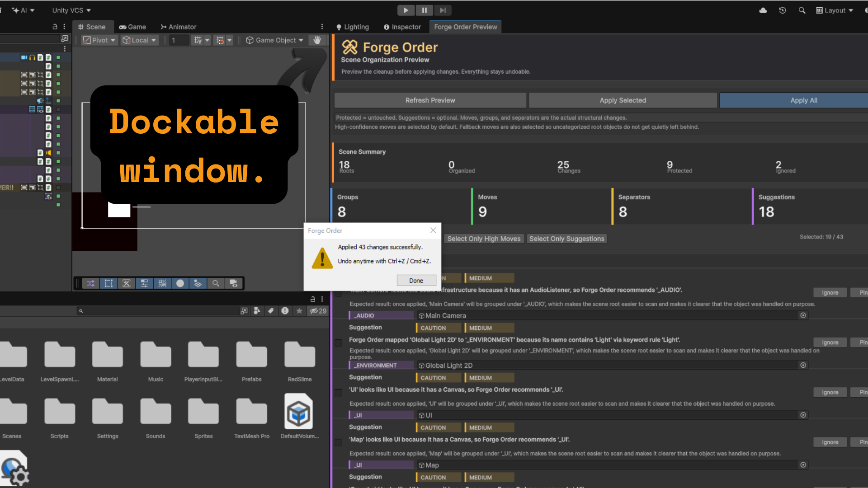Check the 'Map' suggestion checkbox

point(338,442)
